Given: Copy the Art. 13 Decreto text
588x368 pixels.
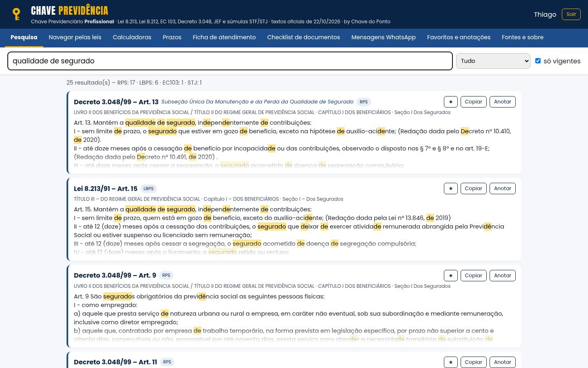Looking at the screenshot, I should pos(473,102).
